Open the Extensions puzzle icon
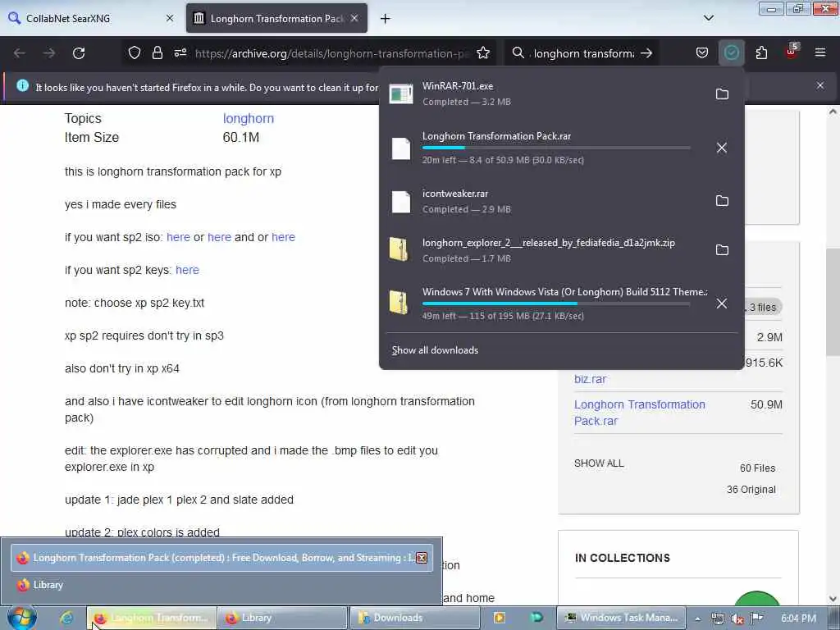 point(761,52)
